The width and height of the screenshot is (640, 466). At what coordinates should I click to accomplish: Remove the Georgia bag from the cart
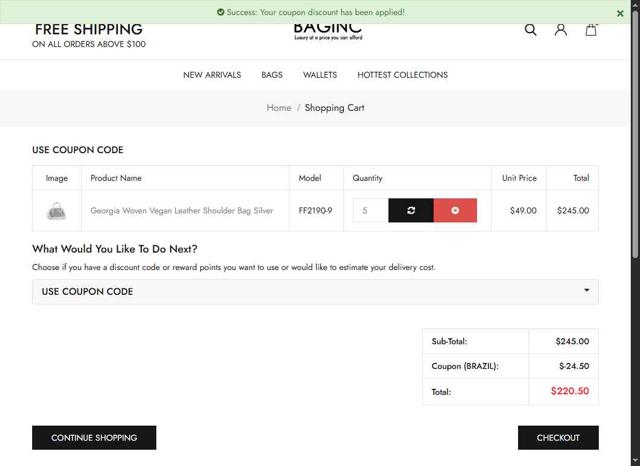pyautogui.click(x=455, y=210)
